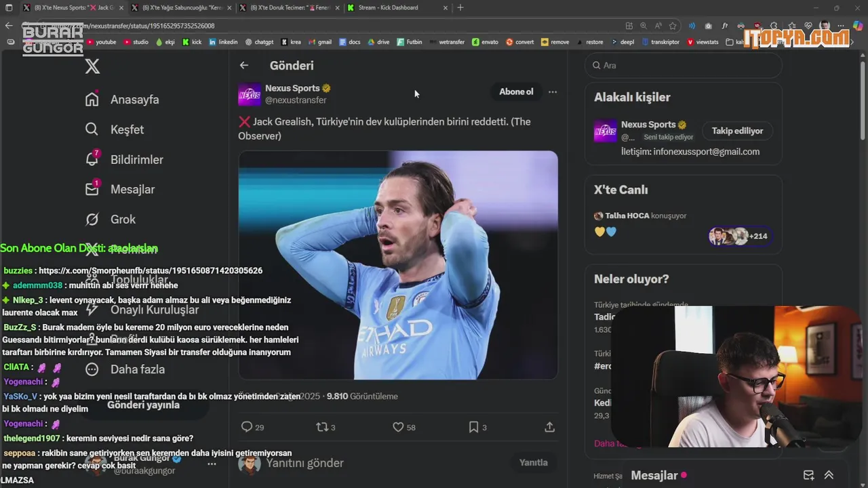Click Takip ediliyor button for Nexus Sports
Image resolution: width=868 pixels, height=488 pixels.
click(x=737, y=131)
